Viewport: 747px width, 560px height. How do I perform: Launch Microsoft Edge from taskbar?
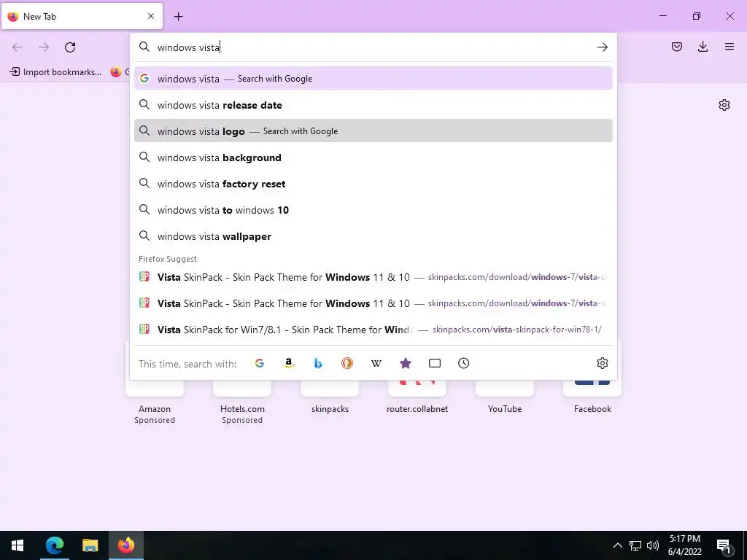coord(54,545)
